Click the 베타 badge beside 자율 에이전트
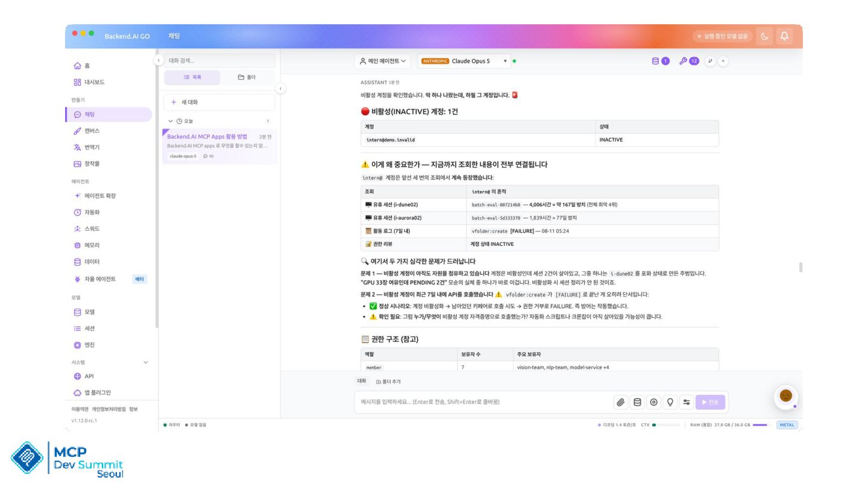868x489 pixels. pyautogui.click(x=139, y=279)
